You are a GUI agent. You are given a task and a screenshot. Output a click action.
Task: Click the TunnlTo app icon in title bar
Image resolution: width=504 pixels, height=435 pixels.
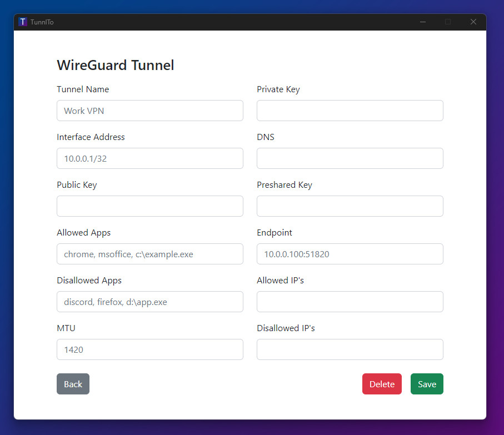pyautogui.click(x=23, y=22)
